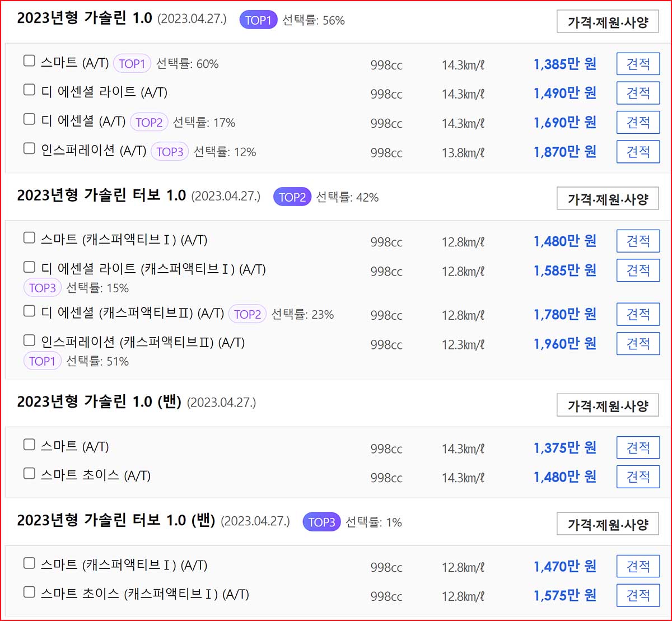Viewport: 672px width, 621px height.
Task: Open 가격·제원·사양 for 가솔린 터보 1.0 (밴)
Action: [x=608, y=524]
